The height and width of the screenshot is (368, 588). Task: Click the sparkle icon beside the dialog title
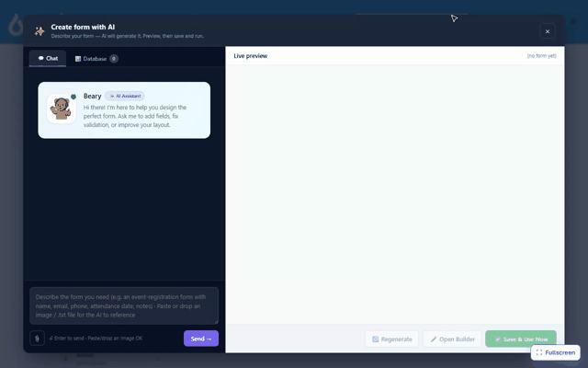coord(40,31)
